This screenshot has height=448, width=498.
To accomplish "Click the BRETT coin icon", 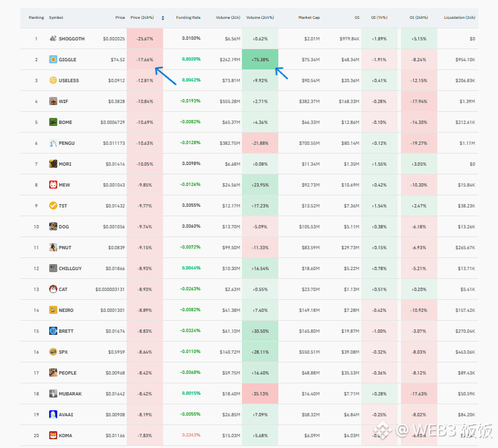I will pos(53,331).
